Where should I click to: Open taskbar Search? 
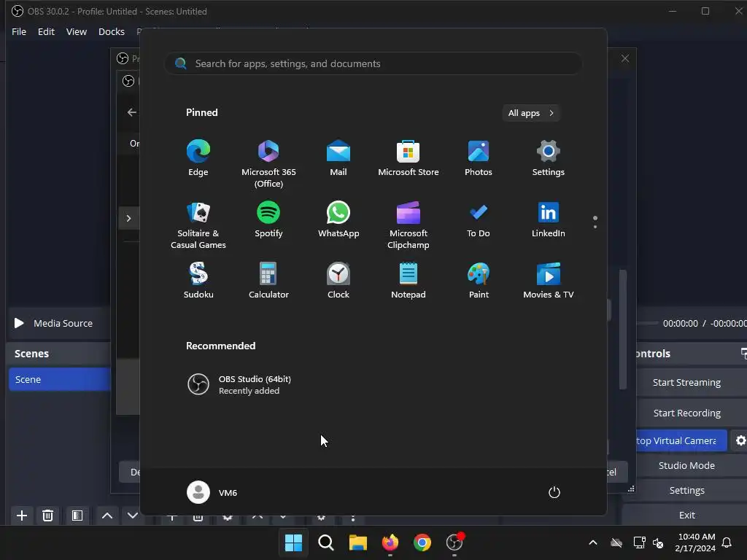click(x=326, y=542)
